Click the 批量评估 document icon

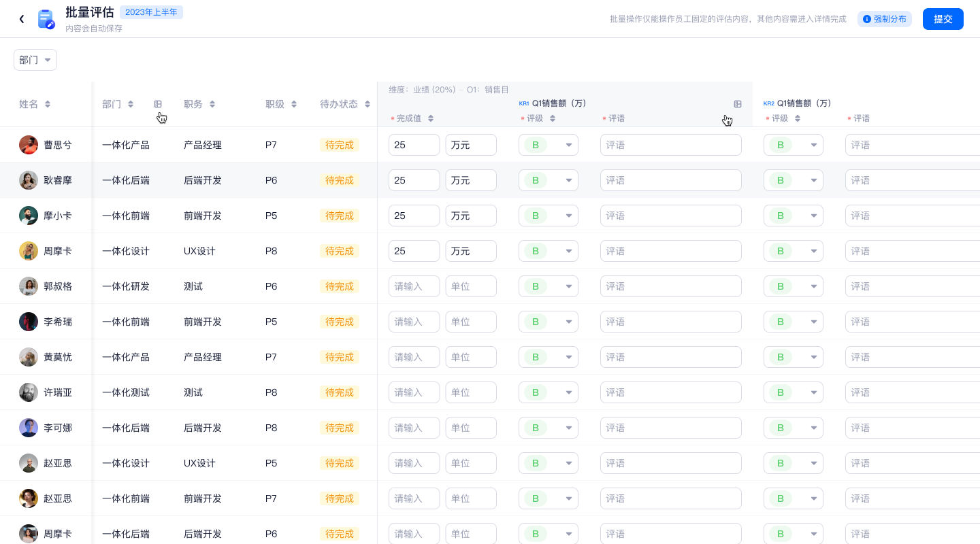(x=46, y=19)
